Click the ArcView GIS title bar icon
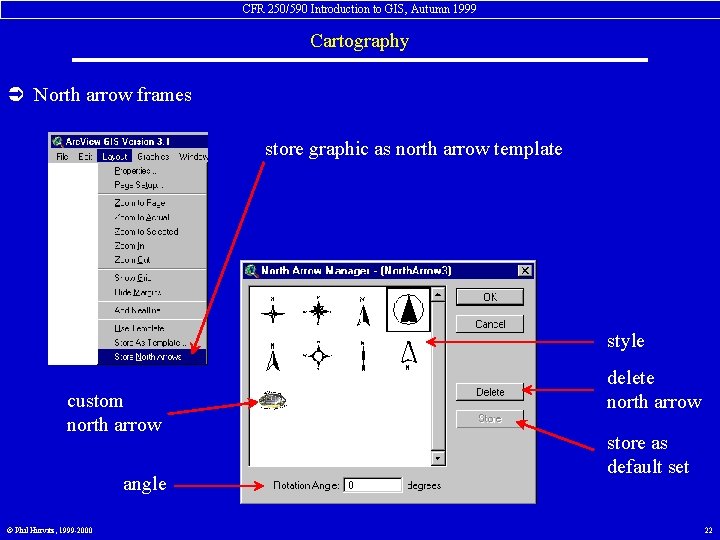The height and width of the screenshot is (540, 720). pos(57,141)
